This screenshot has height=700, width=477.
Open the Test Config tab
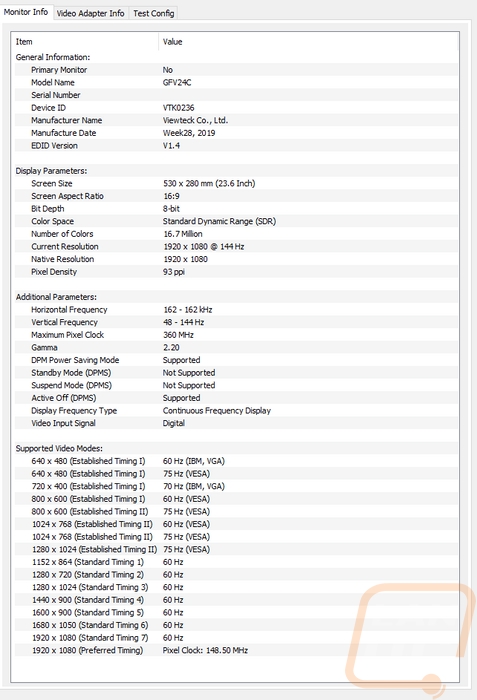click(153, 13)
